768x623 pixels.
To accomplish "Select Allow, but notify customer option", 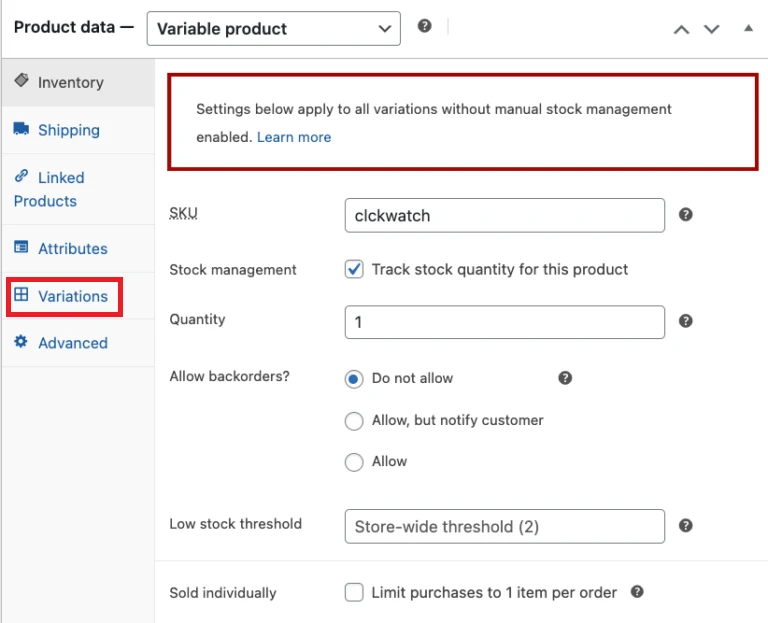I will [354, 421].
